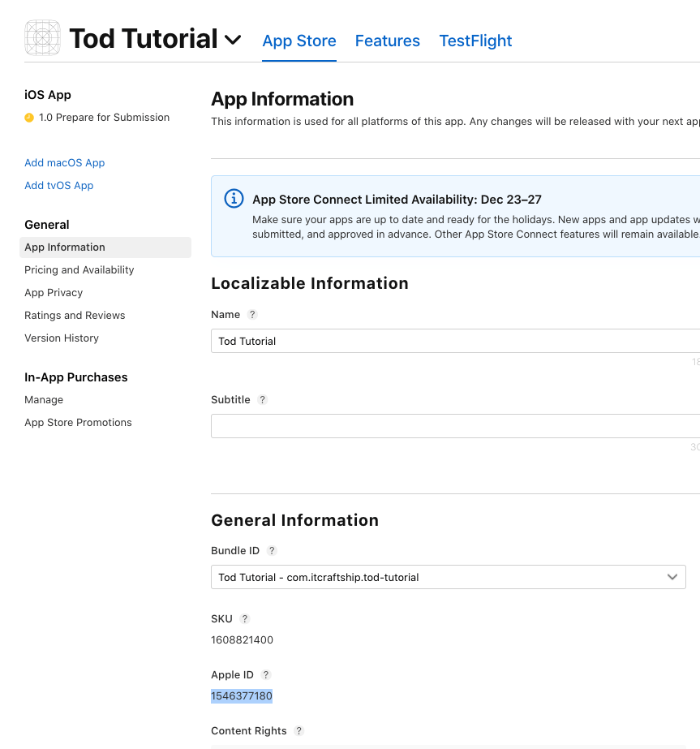Open 1.0 Prepare for Submission version
This screenshot has width=700, height=749.
(104, 118)
